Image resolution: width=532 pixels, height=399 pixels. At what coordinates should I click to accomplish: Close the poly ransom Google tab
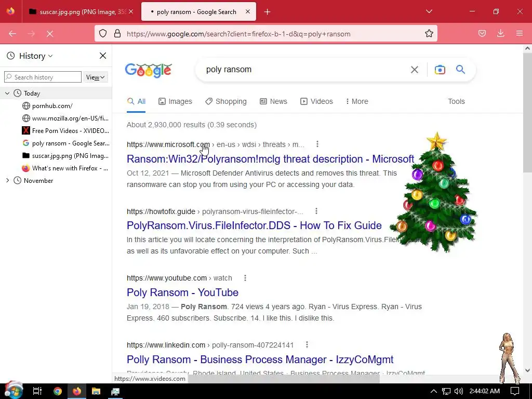[x=248, y=11]
